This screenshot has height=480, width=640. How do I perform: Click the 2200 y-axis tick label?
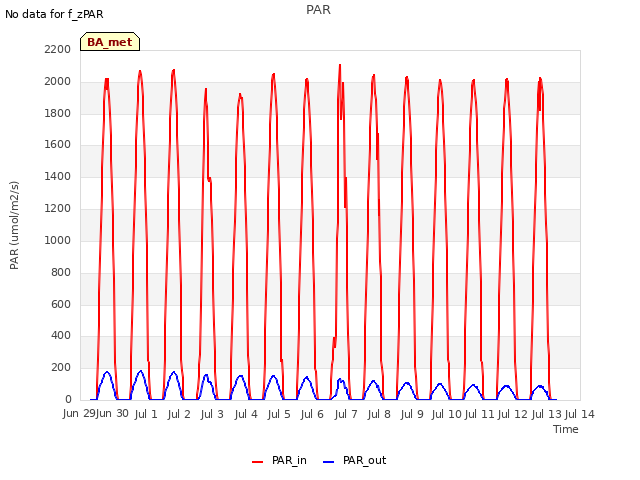(58, 49)
